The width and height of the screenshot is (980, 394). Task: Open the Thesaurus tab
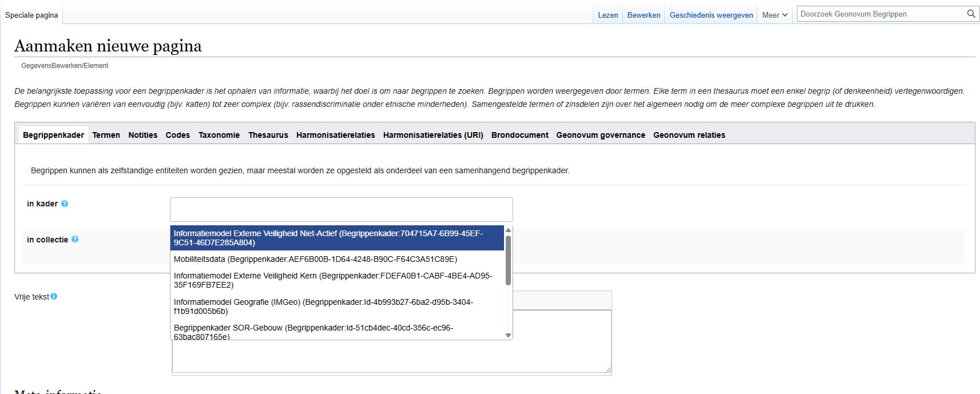[x=268, y=135]
